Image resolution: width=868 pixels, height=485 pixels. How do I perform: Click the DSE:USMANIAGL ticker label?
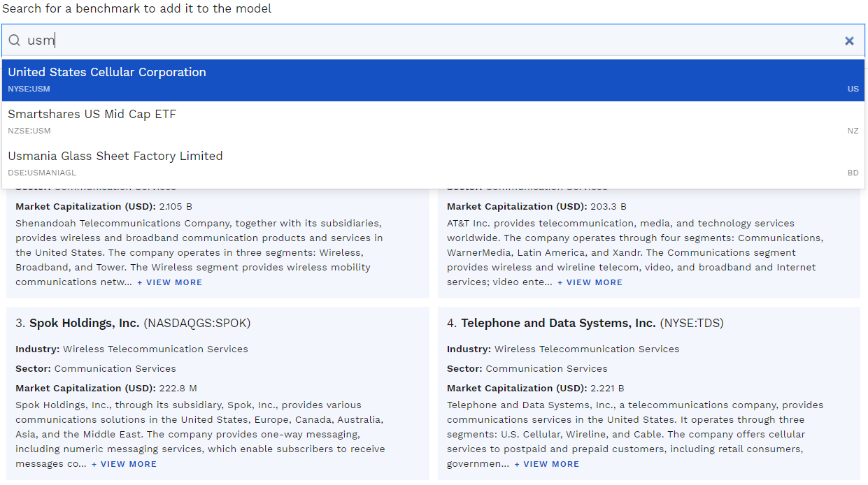coord(42,173)
